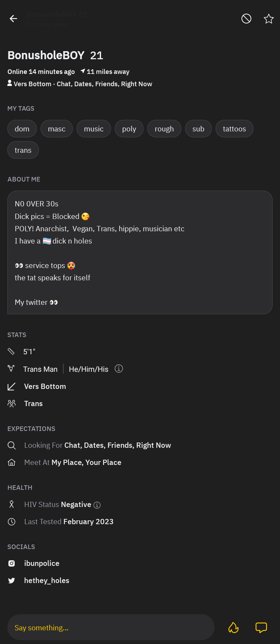The width and height of the screenshot is (280, 644).
Task: Click the pronouns info icon
Action: 119,369
